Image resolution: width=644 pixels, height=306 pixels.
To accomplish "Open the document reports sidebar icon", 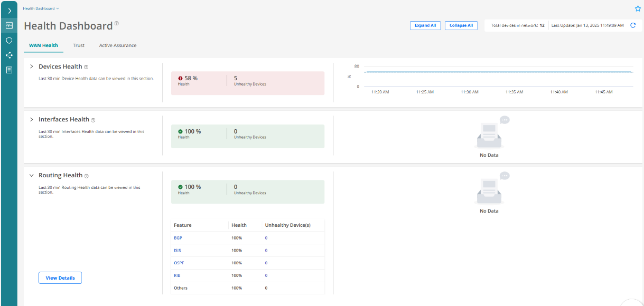I will point(9,70).
